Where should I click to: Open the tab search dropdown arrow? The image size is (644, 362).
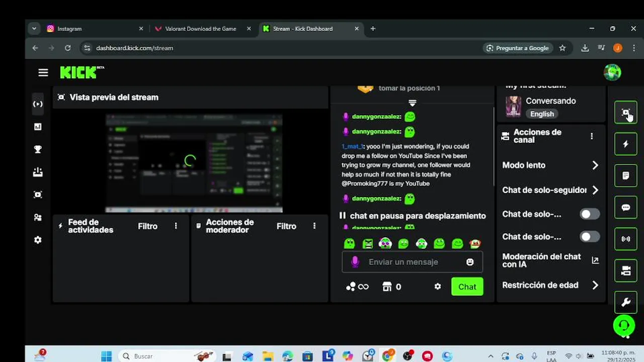pyautogui.click(x=34, y=29)
